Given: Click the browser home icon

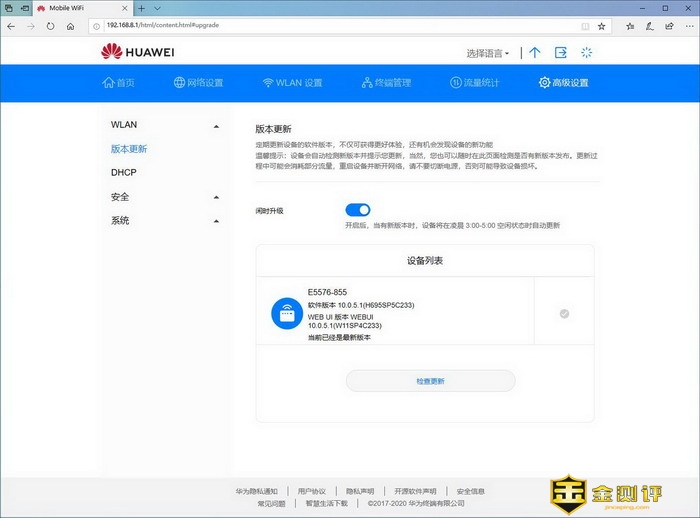Looking at the screenshot, I should [71, 26].
